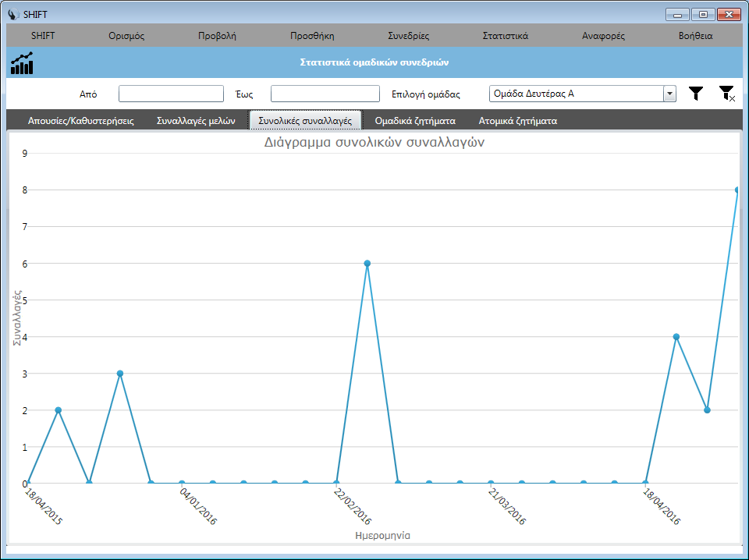This screenshot has width=749, height=560.
Task: Click the chart data point at value 8
Action: point(737,190)
